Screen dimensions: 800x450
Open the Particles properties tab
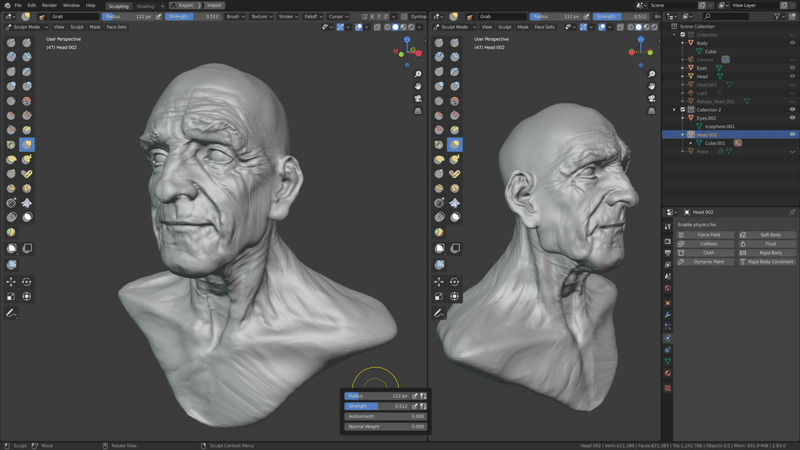(667, 327)
